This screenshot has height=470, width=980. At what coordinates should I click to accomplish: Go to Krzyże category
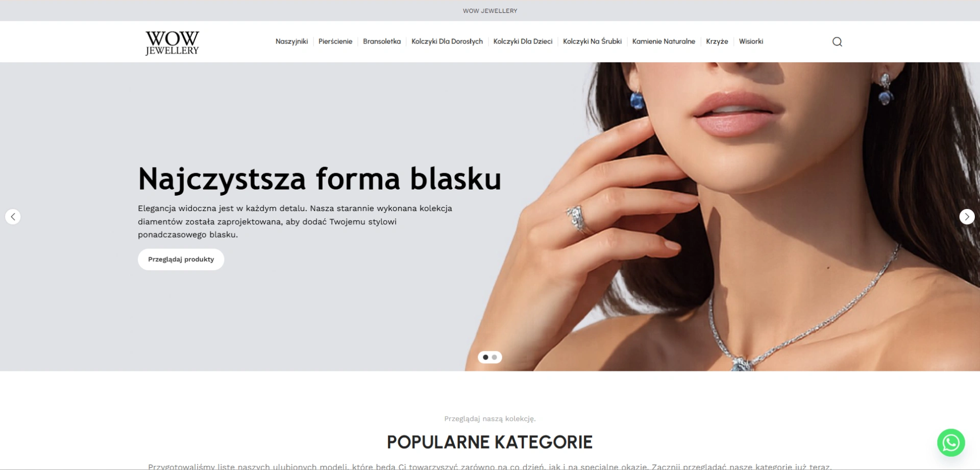pyautogui.click(x=717, y=41)
